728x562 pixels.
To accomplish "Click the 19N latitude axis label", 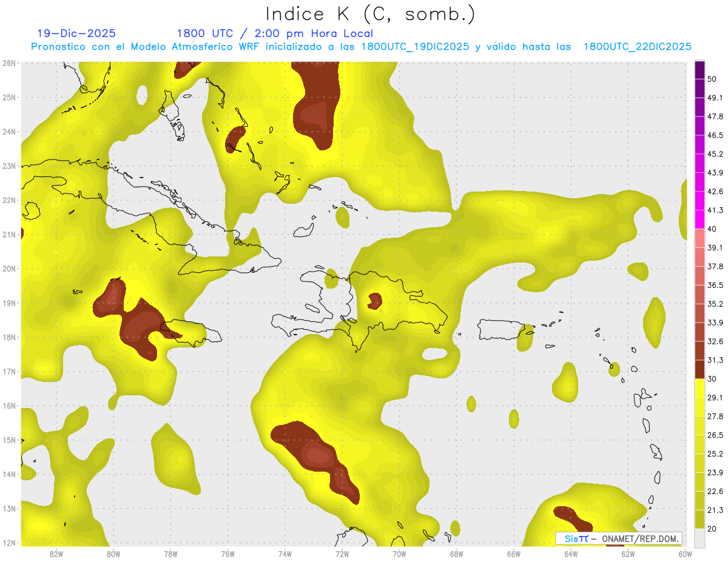I will pos(8,303).
